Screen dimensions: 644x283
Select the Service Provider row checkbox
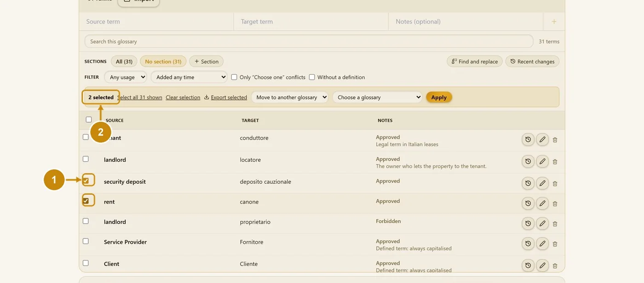(x=86, y=241)
